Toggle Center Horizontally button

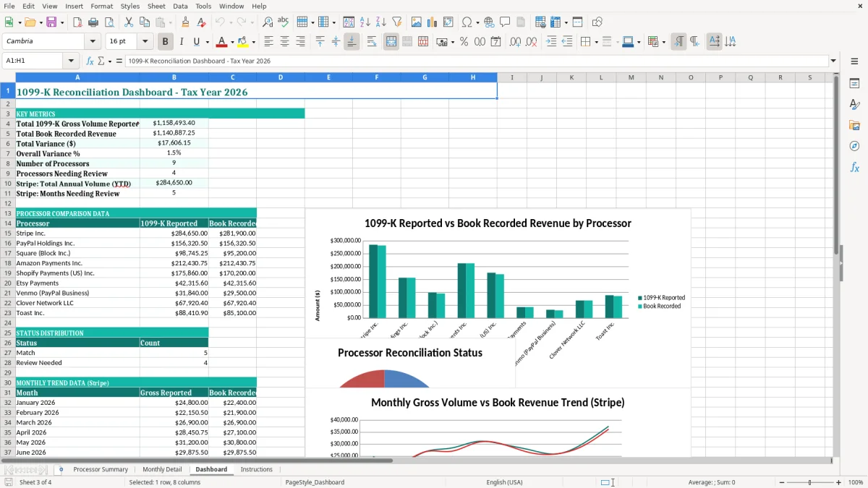pos(284,42)
